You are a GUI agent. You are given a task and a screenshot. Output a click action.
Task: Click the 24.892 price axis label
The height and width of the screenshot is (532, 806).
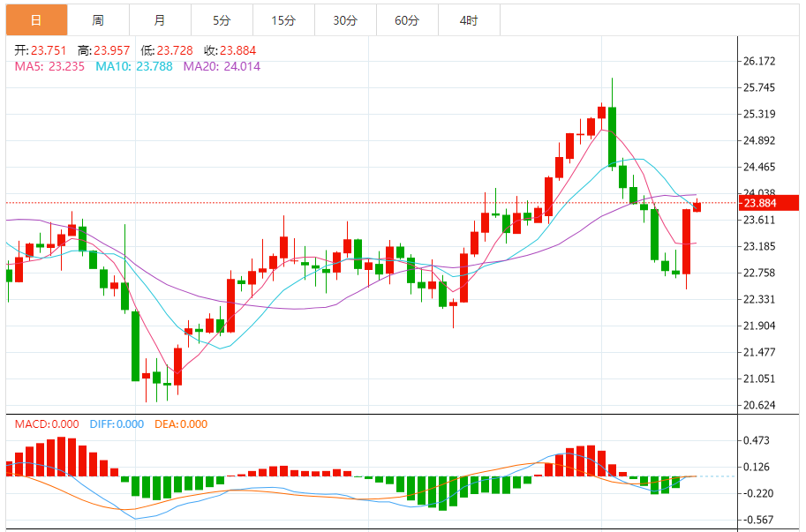tap(759, 140)
